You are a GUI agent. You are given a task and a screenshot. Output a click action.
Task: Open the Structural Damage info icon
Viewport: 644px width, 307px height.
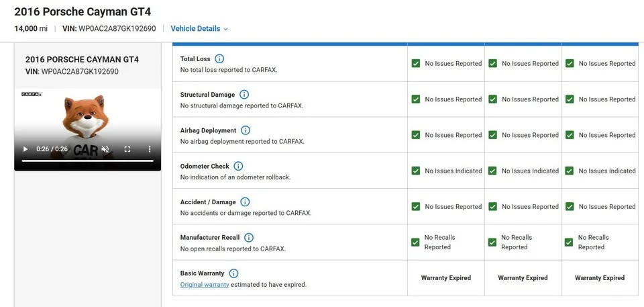[x=244, y=95]
